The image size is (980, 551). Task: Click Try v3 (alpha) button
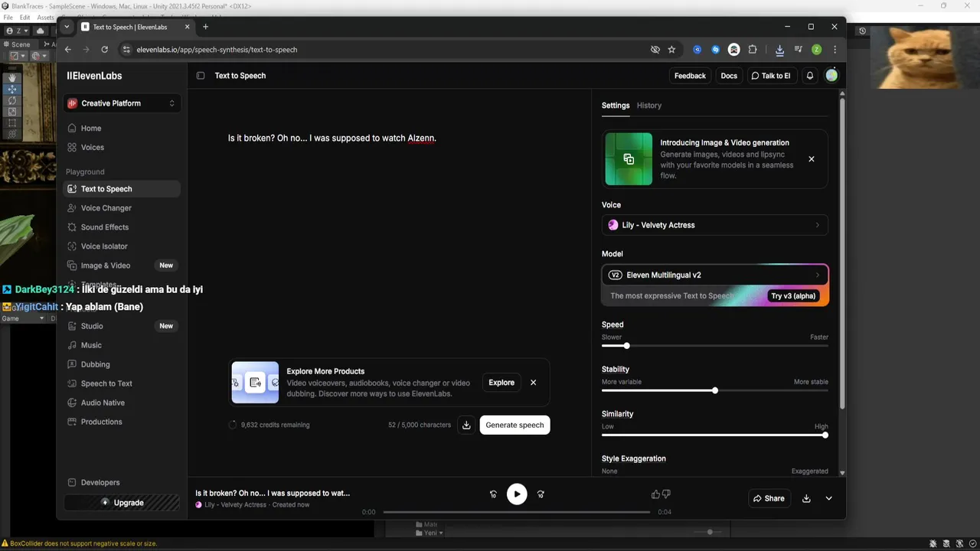[793, 296]
